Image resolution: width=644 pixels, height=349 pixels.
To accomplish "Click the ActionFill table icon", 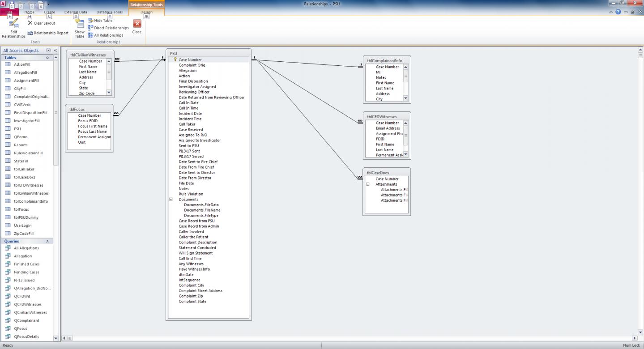I will tap(8, 64).
